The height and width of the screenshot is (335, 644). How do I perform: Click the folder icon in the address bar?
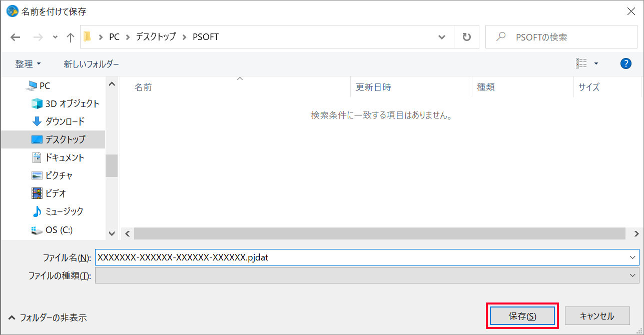pyautogui.click(x=88, y=37)
